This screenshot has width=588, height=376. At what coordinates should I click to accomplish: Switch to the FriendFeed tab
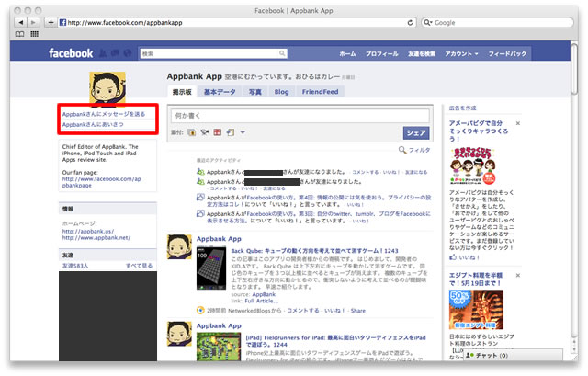320,92
